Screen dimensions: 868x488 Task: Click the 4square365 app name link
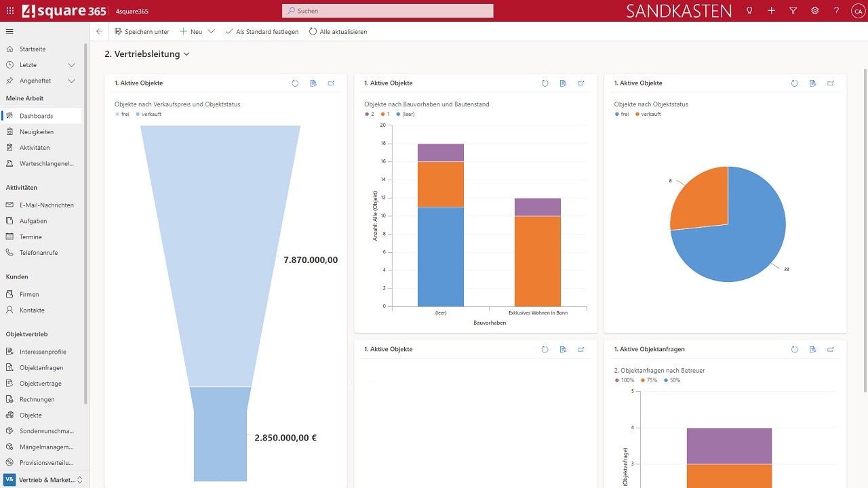(x=132, y=12)
